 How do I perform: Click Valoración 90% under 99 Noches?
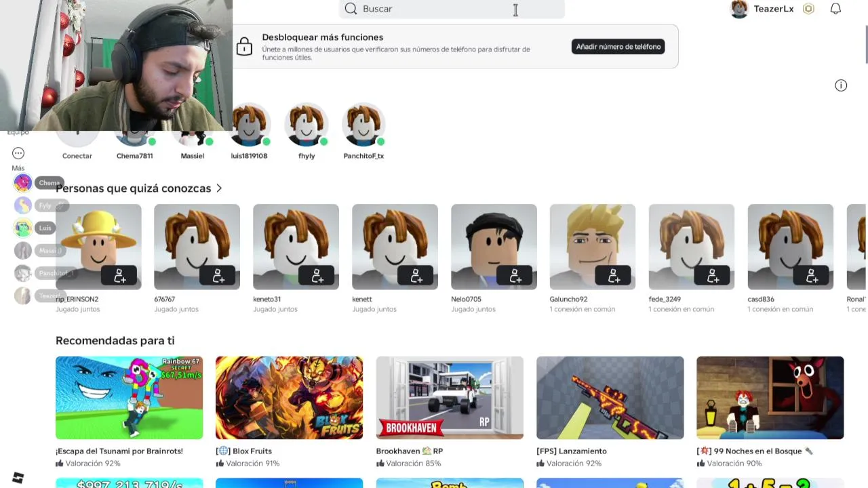728,464
